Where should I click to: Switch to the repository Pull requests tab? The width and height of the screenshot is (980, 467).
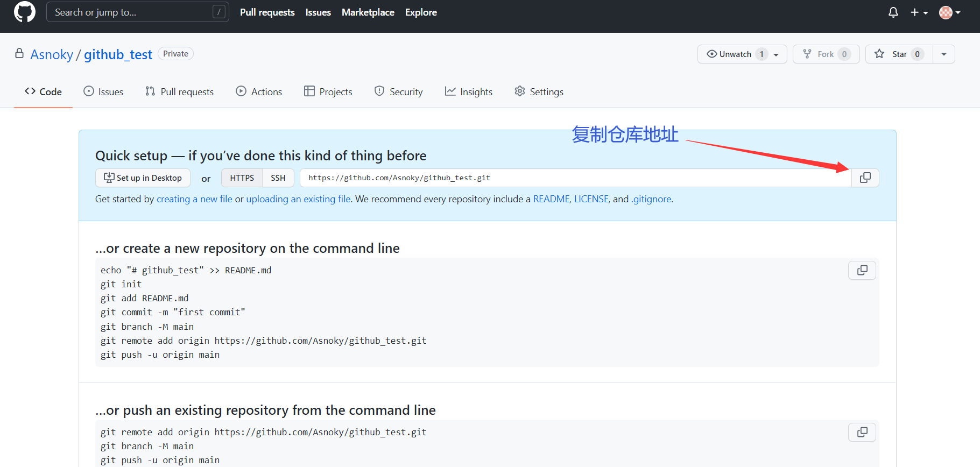coord(179,91)
